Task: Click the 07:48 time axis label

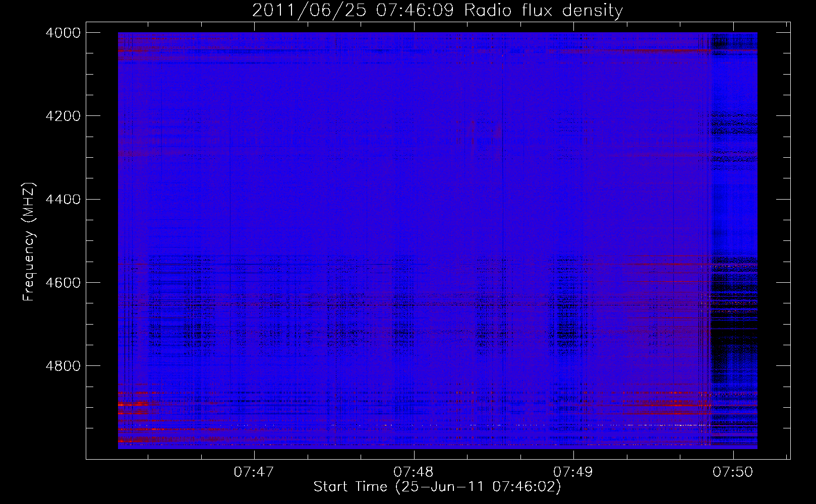Action: [414, 472]
